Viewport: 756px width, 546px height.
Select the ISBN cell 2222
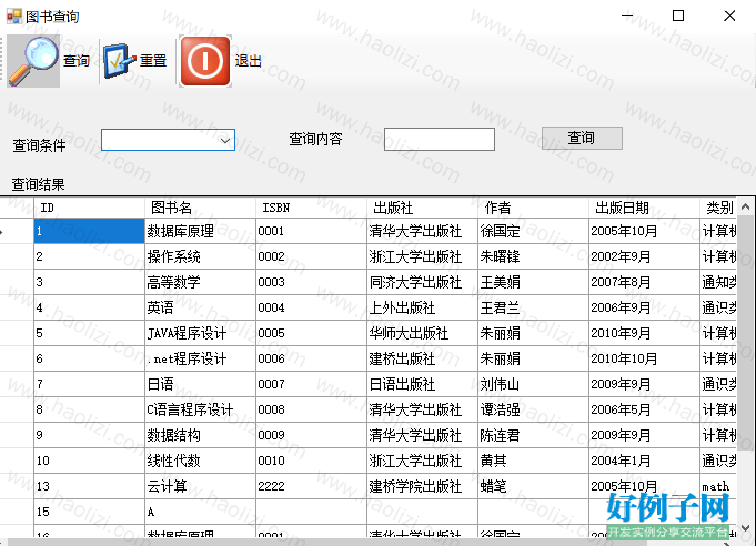311,486
